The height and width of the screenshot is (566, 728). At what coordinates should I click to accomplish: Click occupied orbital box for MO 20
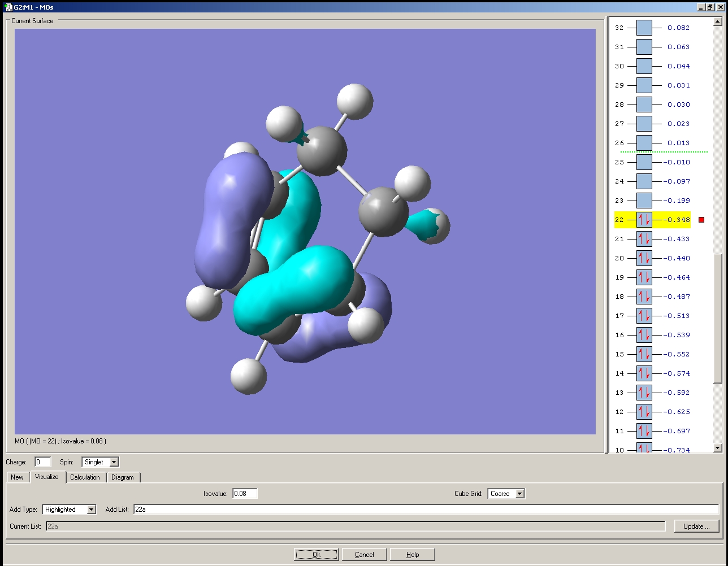click(644, 258)
